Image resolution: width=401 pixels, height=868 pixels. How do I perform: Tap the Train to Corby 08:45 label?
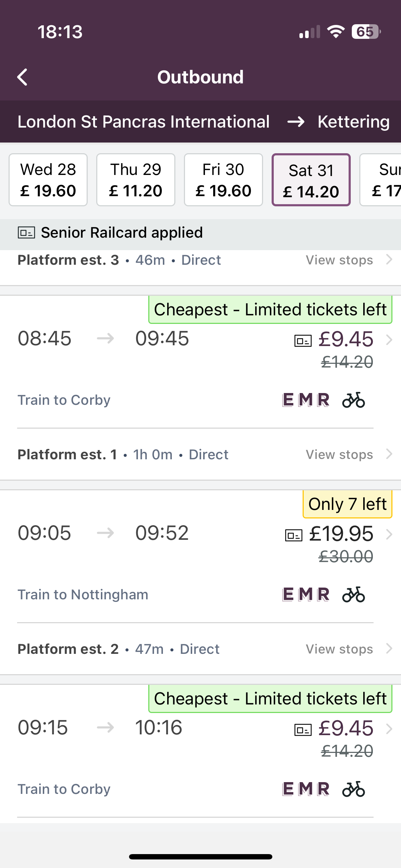64,400
